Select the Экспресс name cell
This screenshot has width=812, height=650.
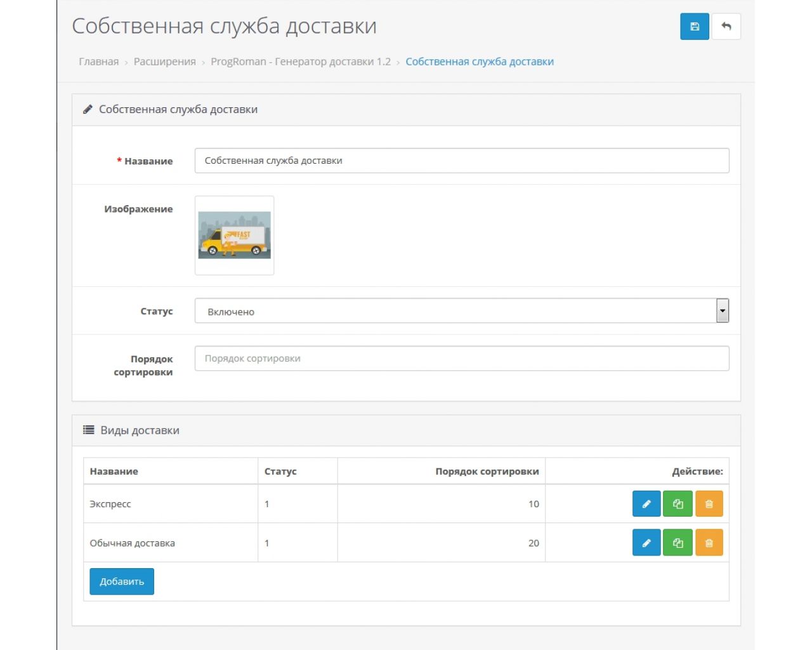click(171, 504)
